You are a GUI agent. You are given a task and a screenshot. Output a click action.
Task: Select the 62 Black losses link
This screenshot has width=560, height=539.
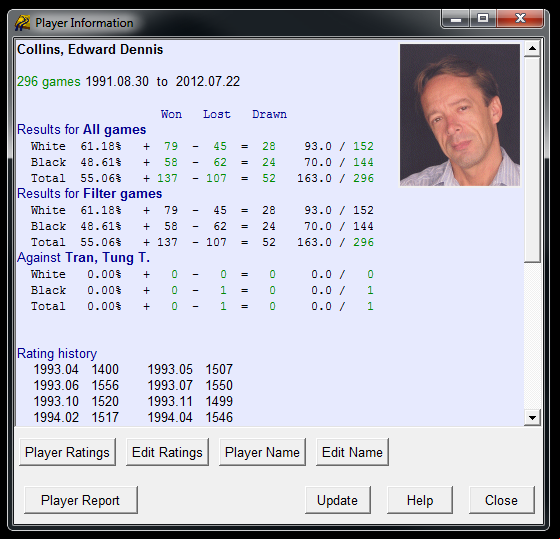coord(220,162)
